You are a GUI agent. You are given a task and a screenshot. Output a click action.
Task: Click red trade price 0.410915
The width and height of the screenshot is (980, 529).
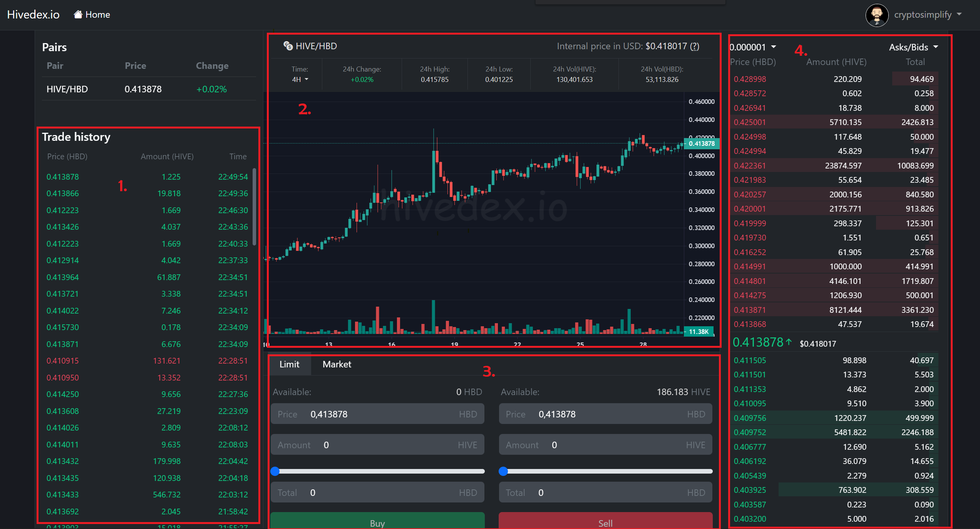63,361
